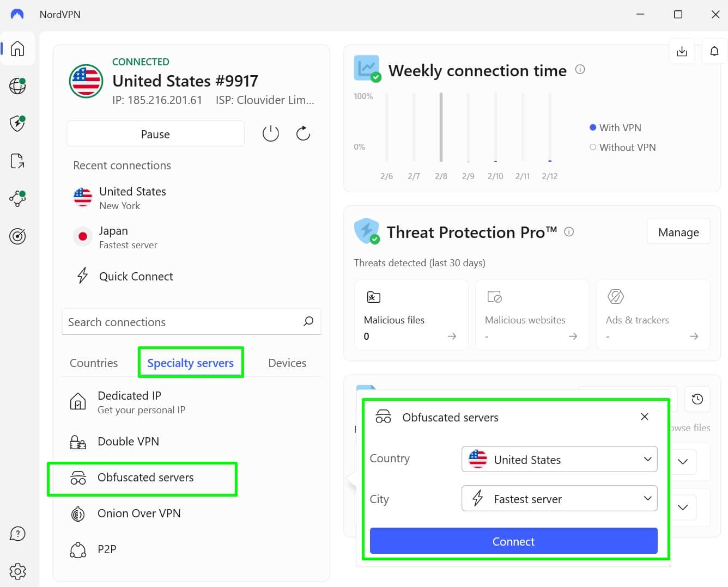
Task: Open the Malicious files card
Action: coord(411,315)
